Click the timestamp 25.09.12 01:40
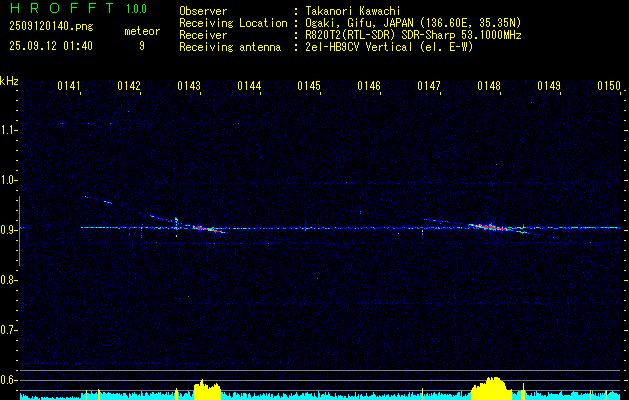 pos(51,46)
